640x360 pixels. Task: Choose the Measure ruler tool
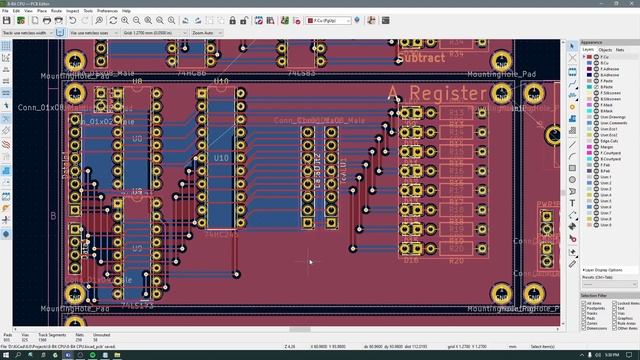pos(572,264)
